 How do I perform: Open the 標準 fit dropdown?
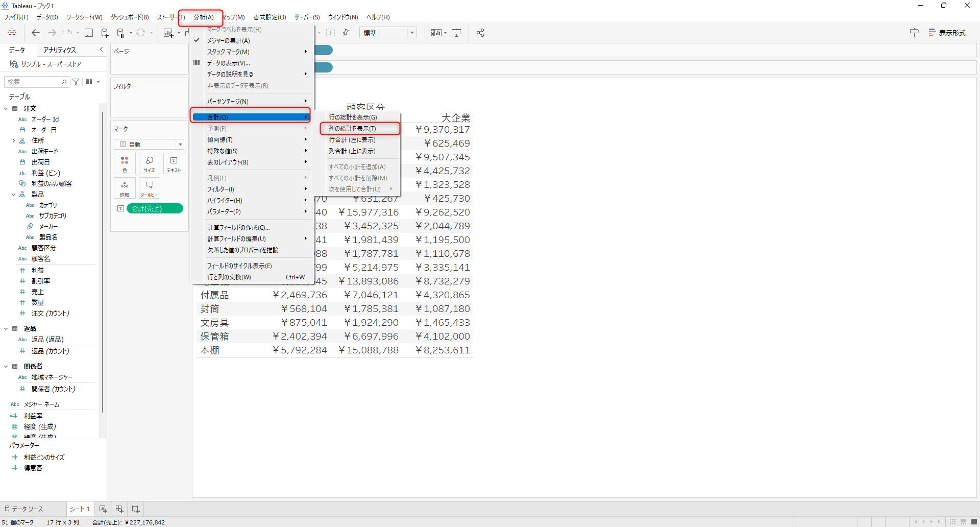[388, 33]
